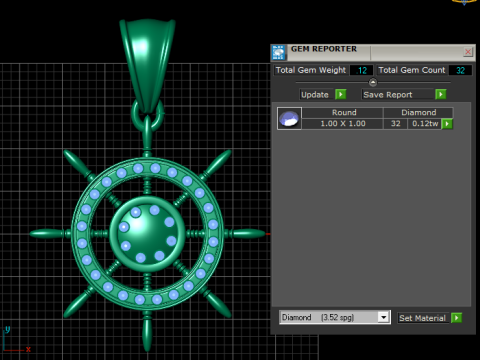This screenshot has width=480, height=360.
Task: Click the Set Material button
Action: click(423, 318)
